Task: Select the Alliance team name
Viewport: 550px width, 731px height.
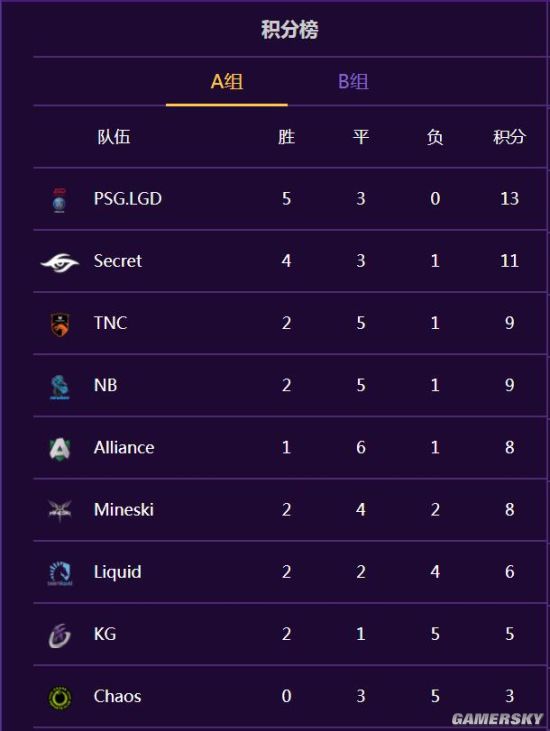Action: (124, 448)
